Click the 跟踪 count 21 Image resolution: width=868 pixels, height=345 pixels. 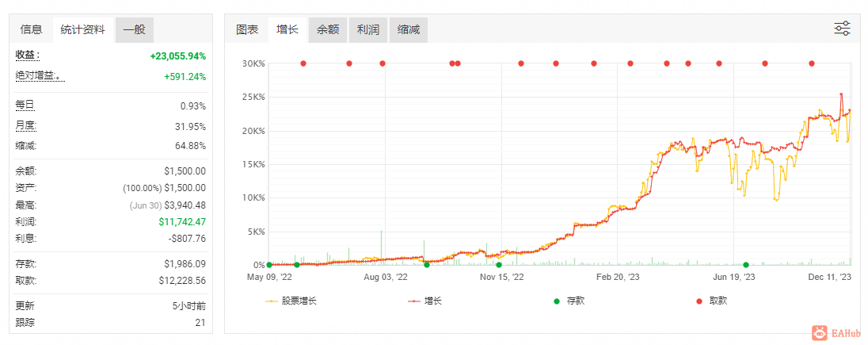tap(200, 323)
